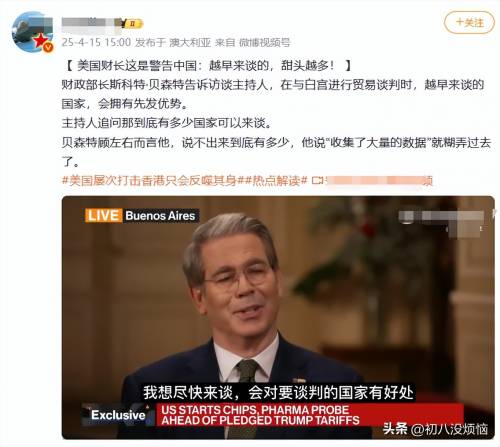Open the blurred orange video link text

(x=379, y=181)
